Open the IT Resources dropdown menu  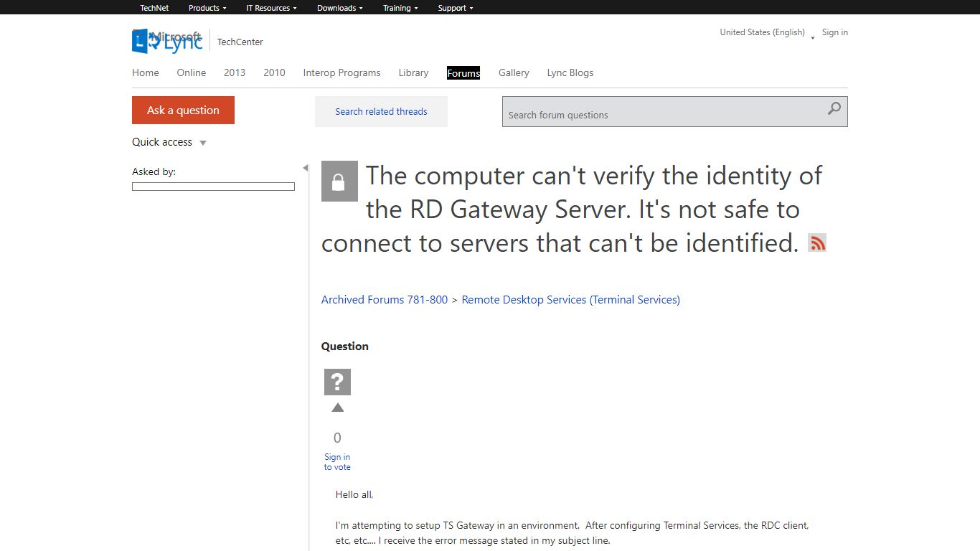pyautogui.click(x=271, y=8)
